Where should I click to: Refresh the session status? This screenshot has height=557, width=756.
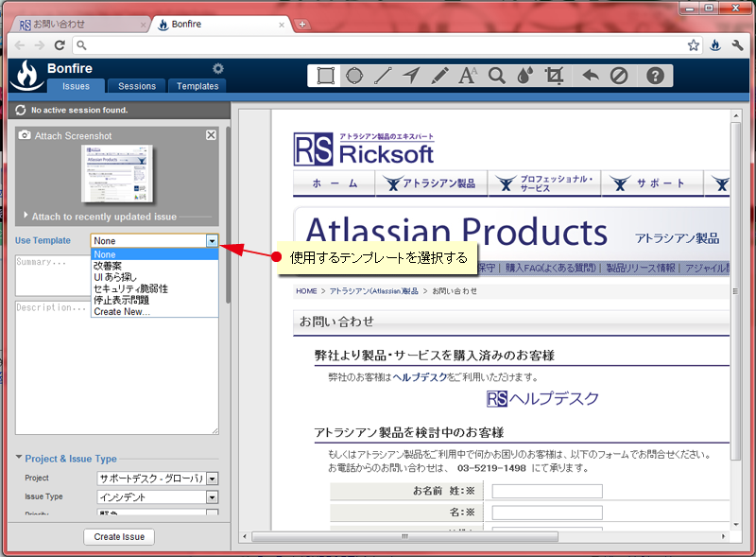point(20,110)
